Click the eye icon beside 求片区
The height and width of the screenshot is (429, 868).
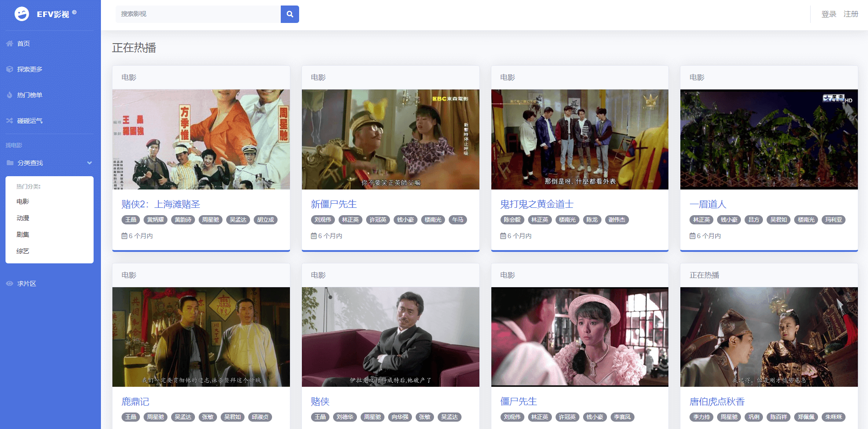pyautogui.click(x=10, y=284)
